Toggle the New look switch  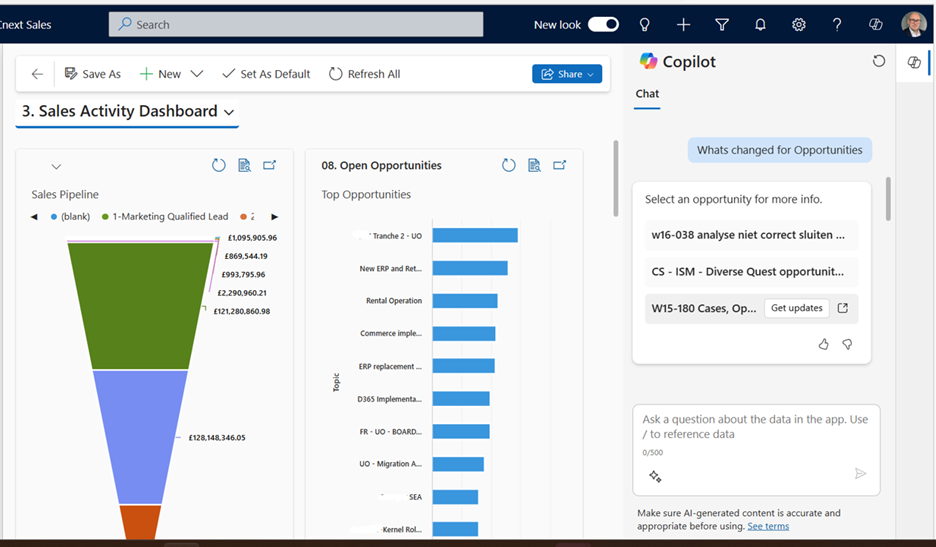pos(603,25)
